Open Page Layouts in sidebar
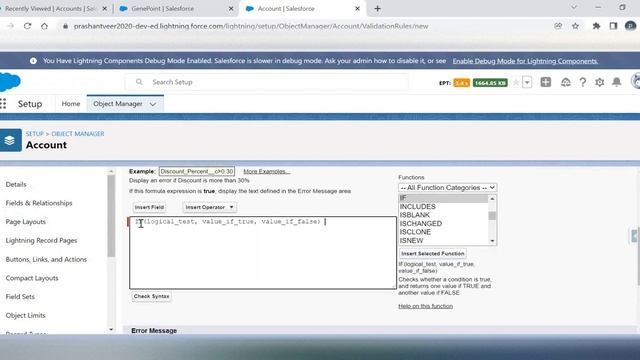This screenshot has width=640, height=360. point(26,222)
